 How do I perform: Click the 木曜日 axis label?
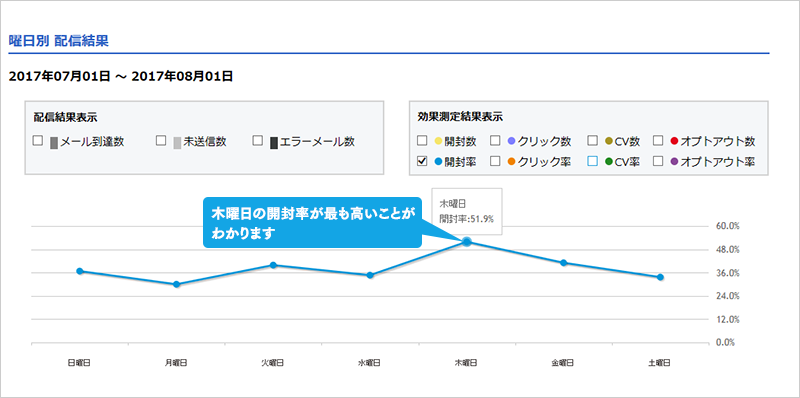pyautogui.click(x=466, y=363)
